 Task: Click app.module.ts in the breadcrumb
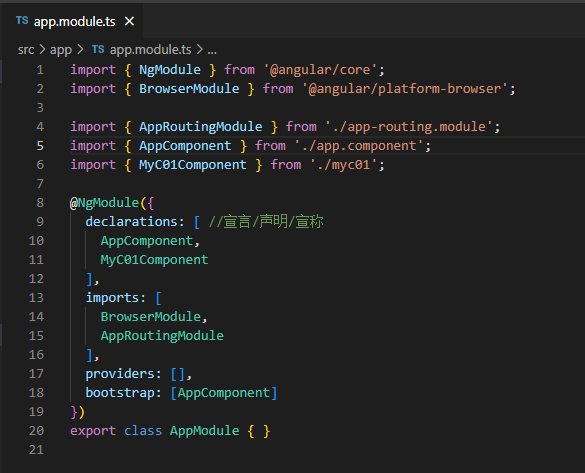pyautogui.click(x=150, y=50)
